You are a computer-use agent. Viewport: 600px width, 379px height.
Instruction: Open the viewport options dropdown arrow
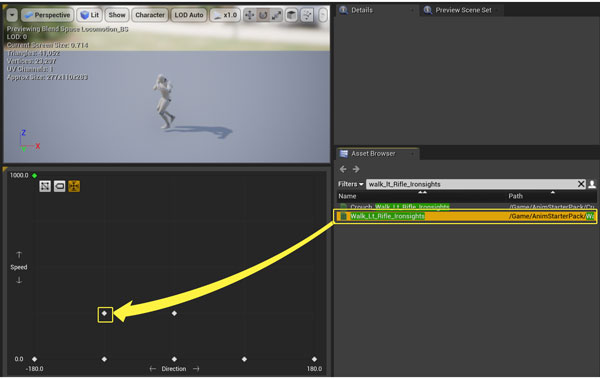pyautogui.click(x=12, y=15)
